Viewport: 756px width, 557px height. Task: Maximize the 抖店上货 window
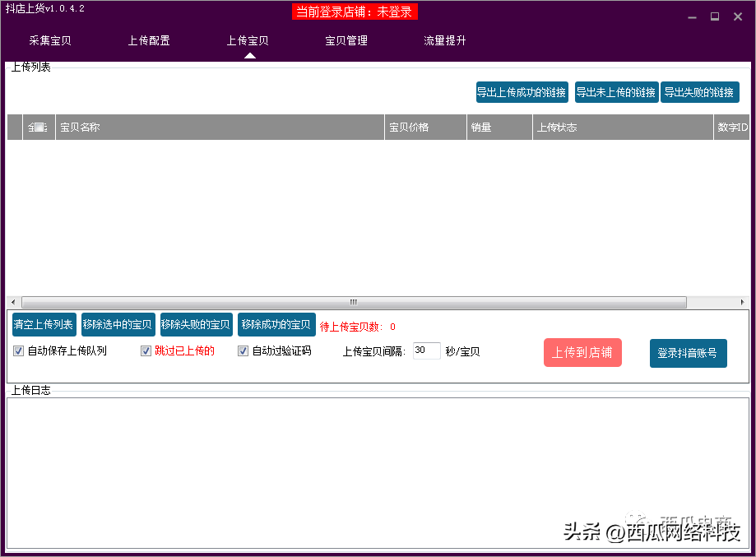click(x=715, y=17)
